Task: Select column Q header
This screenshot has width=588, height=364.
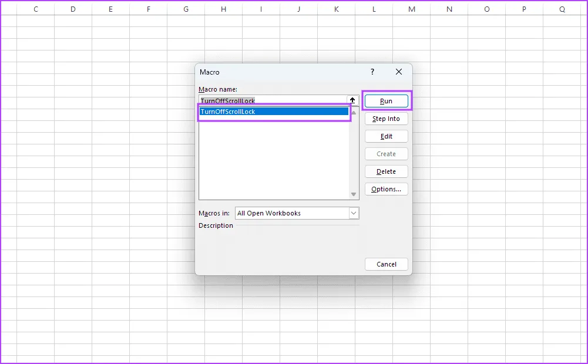Action: tap(562, 9)
